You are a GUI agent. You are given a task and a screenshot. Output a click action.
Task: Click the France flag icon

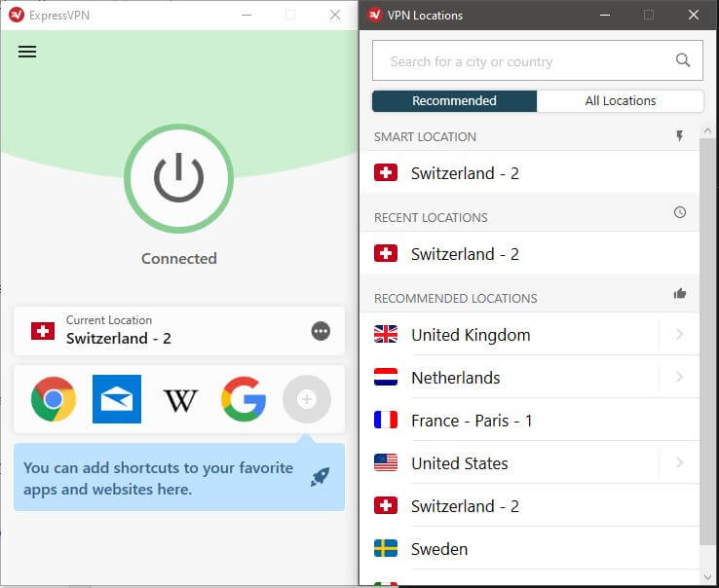(386, 420)
